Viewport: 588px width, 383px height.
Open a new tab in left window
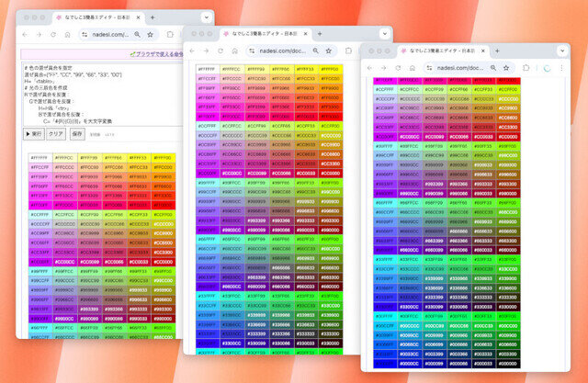coord(153,17)
